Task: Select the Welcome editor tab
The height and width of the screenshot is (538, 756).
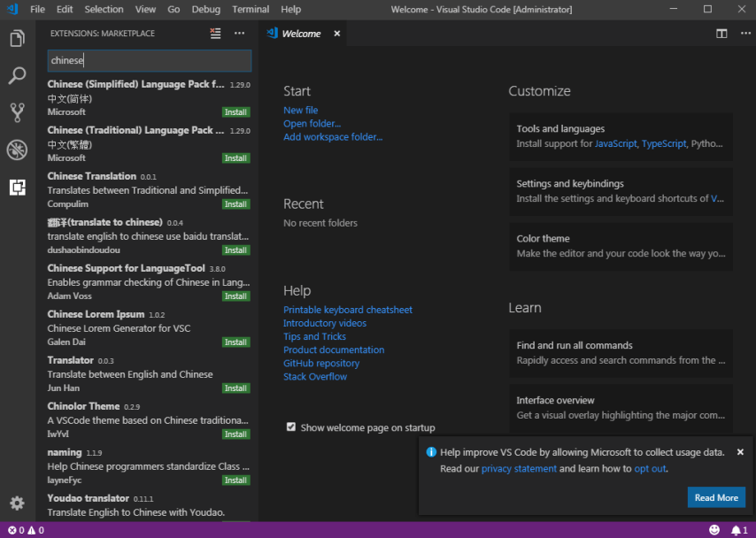Action: point(301,34)
